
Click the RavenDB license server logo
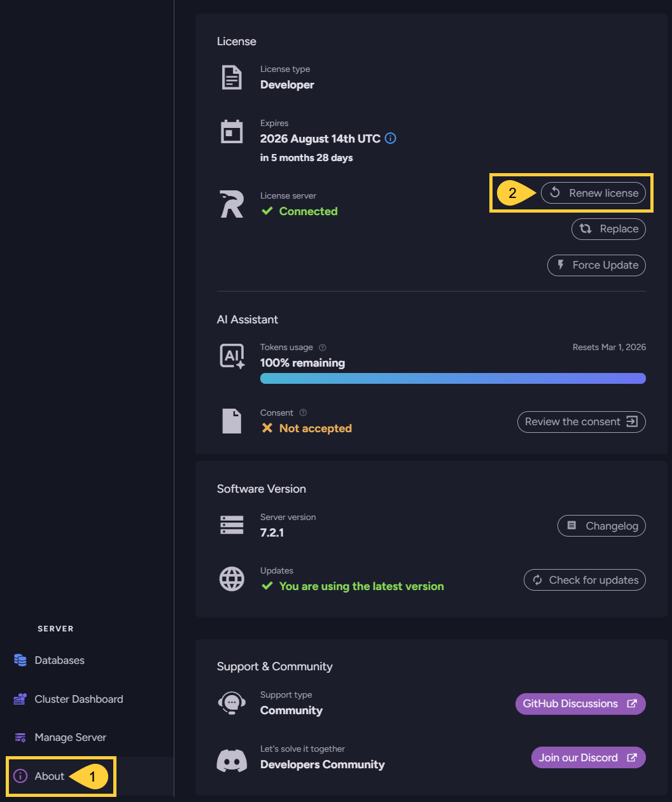(x=232, y=204)
